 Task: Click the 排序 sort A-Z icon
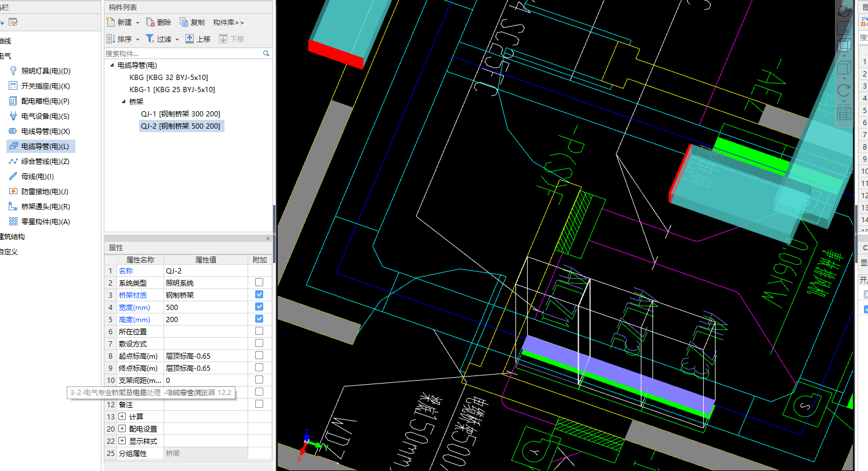[x=111, y=39]
